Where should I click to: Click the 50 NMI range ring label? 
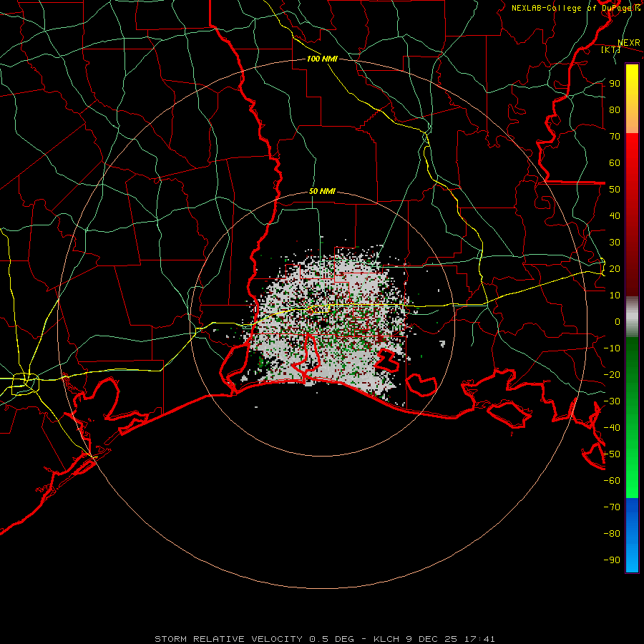coord(322,191)
